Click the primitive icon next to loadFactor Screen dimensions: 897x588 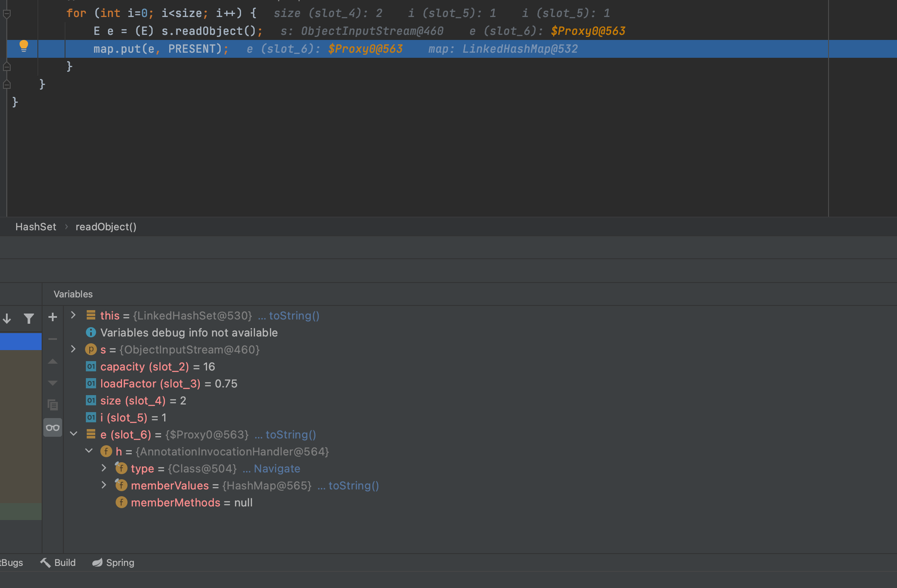(x=91, y=383)
